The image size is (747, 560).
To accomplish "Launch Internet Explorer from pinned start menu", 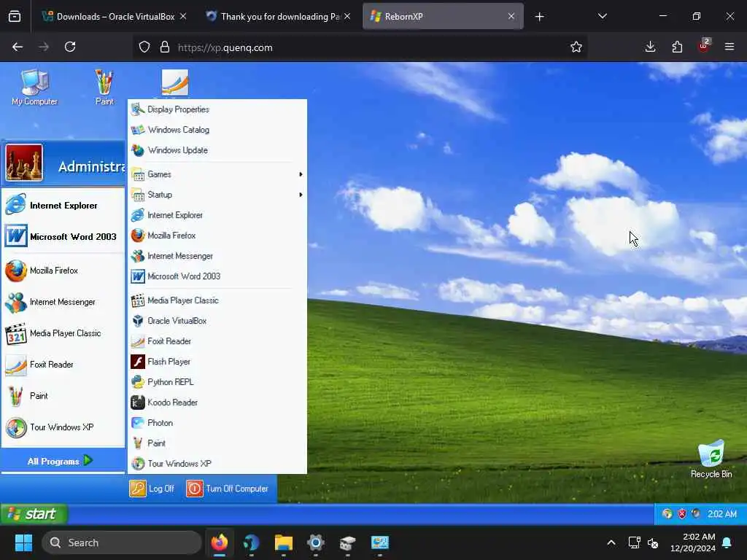I will click(x=63, y=205).
